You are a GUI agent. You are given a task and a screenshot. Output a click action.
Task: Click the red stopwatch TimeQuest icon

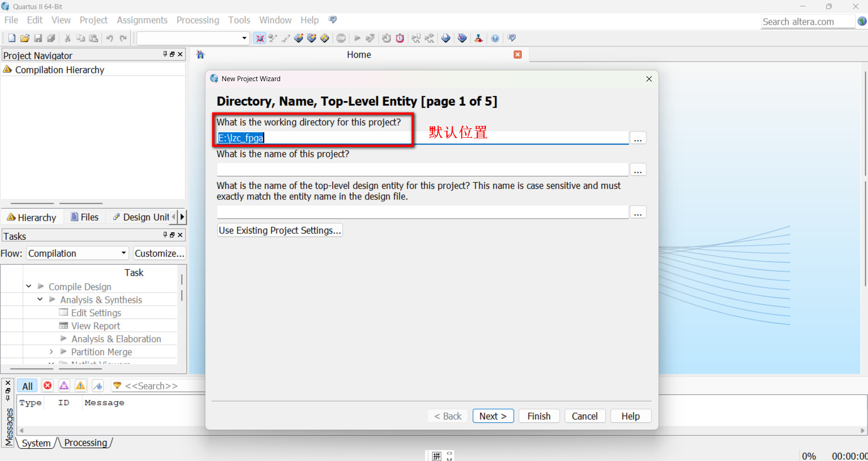click(x=400, y=38)
